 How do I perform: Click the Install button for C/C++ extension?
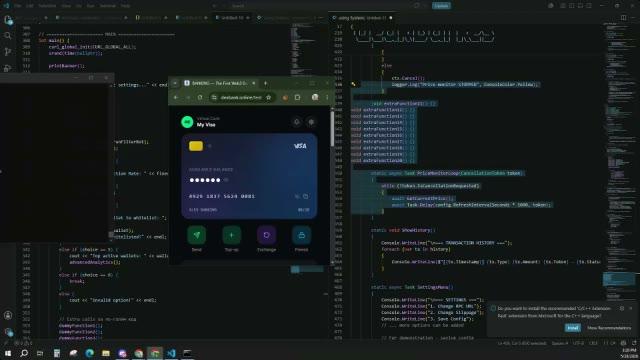coord(572,328)
